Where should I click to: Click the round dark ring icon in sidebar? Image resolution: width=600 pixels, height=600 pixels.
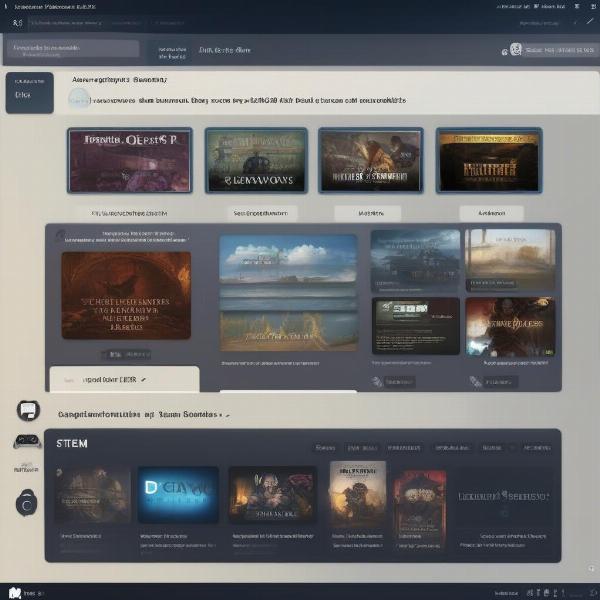(26, 503)
